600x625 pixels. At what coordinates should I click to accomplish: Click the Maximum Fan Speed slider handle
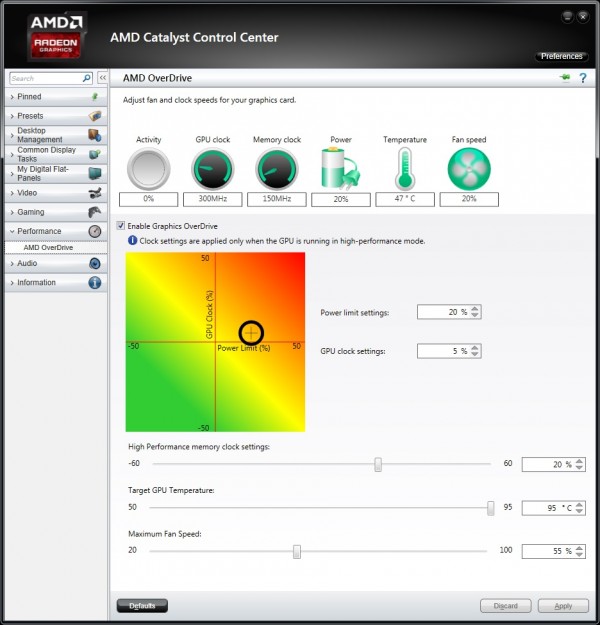pyautogui.click(x=297, y=552)
